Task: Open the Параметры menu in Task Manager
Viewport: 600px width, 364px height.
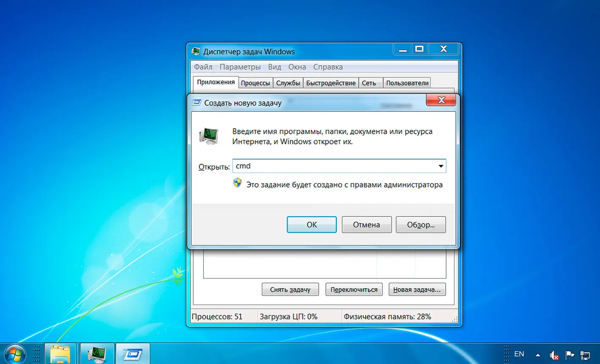Action: click(x=240, y=67)
